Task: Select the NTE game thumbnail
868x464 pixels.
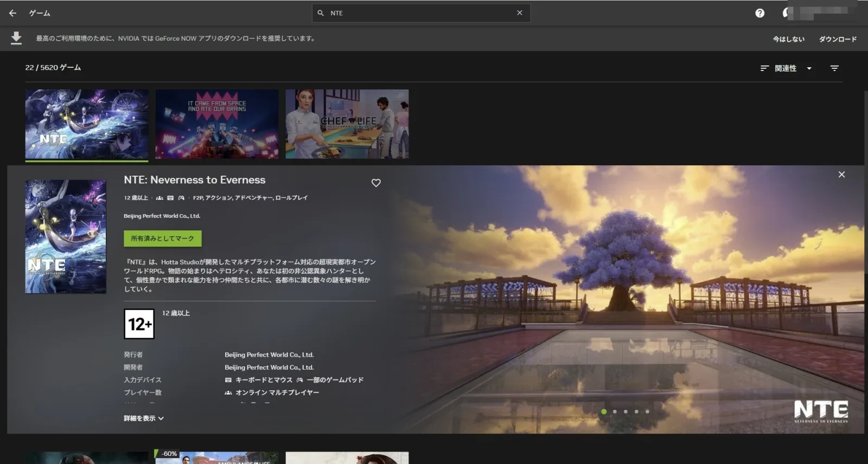Action: [x=87, y=124]
